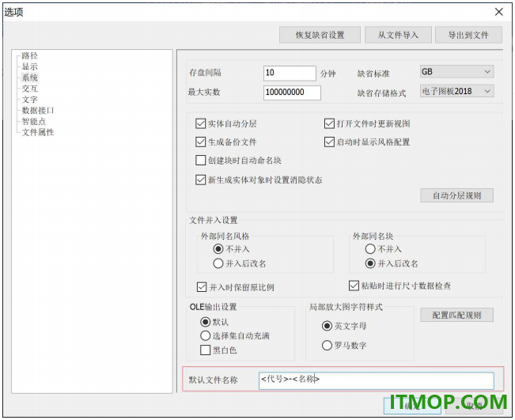The width and height of the screenshot is (515, 420).
Task: Select 数据接口 in the options tree
Action: point(37,110)
